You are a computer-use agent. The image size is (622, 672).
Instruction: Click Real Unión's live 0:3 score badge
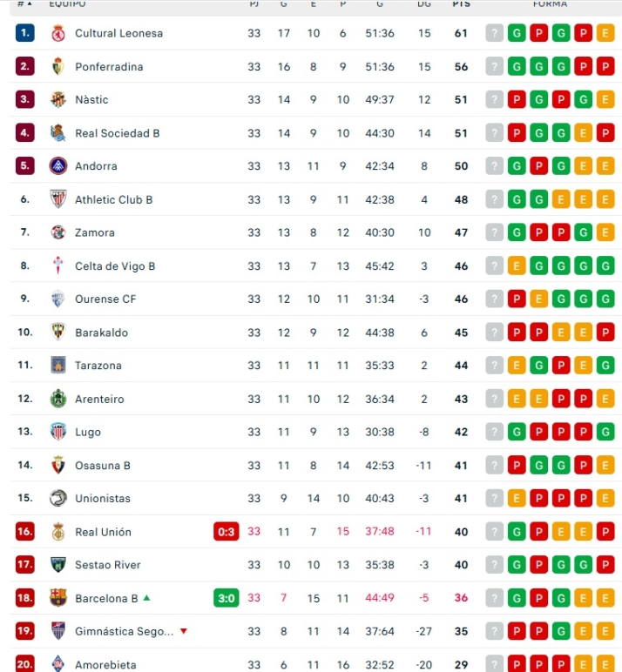click(x=226, y=532)
